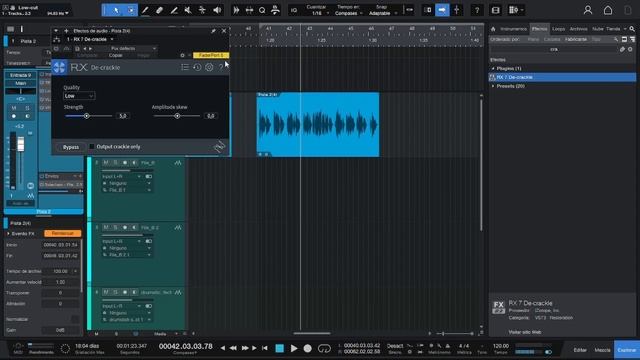Click the blue audio event on Pista 2
Viewport: 640px width, 360px height.
(x=318, y=124)
